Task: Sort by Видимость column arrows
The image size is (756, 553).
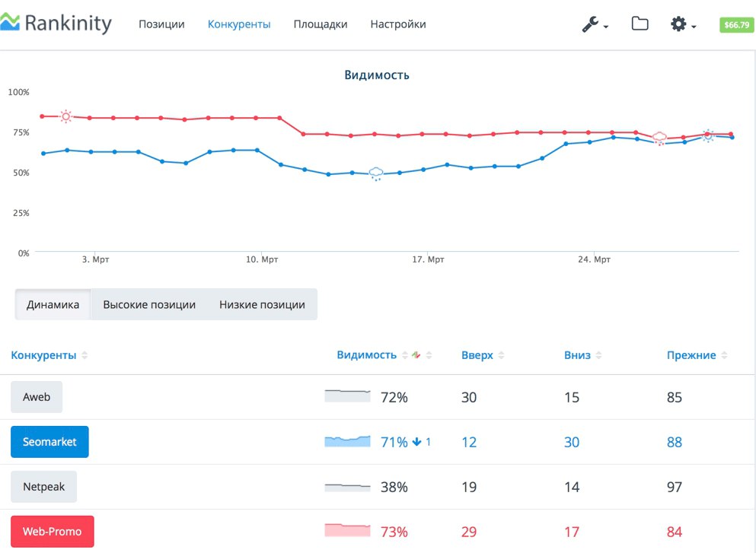Action: point(404,355)
